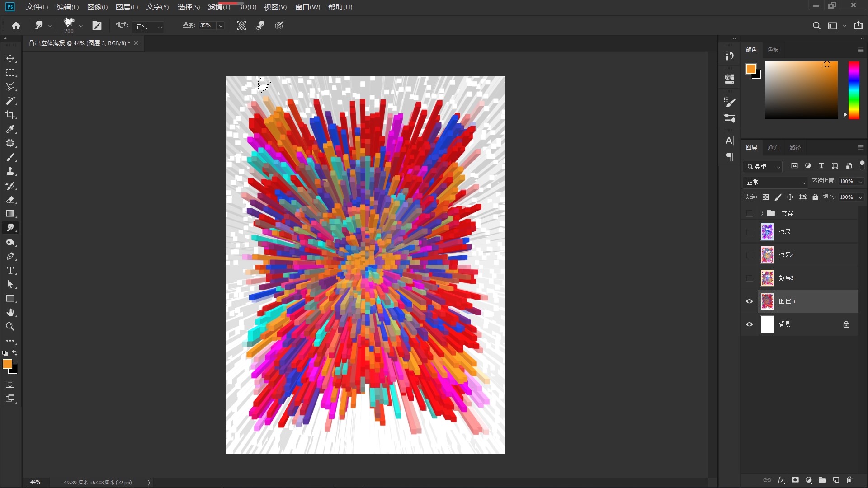
Task: Create a new layer icon
Action: point(836,480)
